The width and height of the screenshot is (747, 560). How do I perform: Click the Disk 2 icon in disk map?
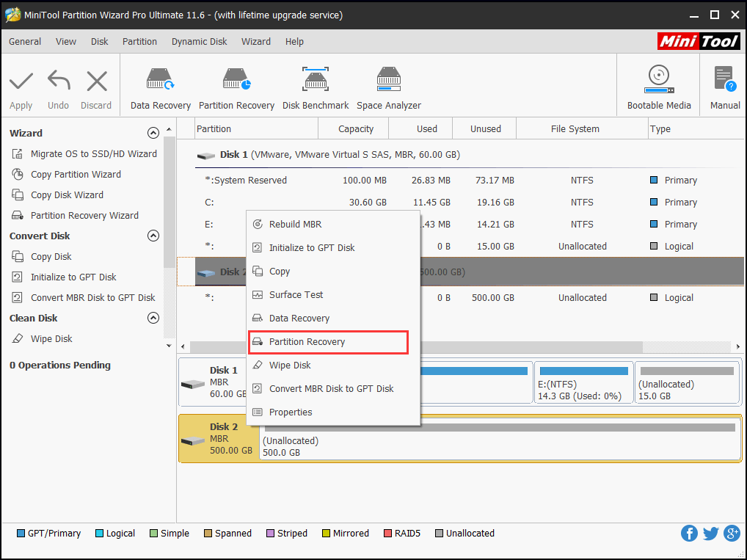click(193, 440)
